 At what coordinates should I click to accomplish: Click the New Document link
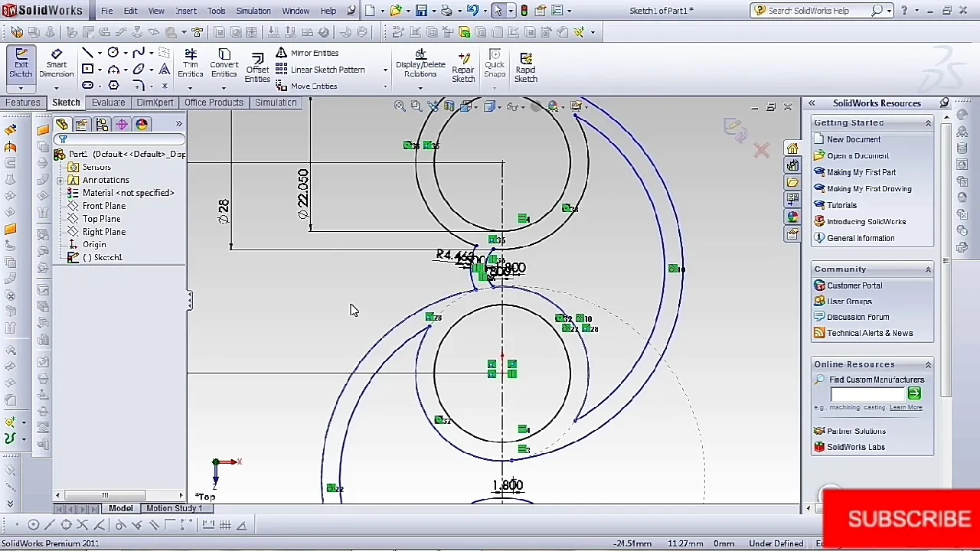[x=854, y=139]
